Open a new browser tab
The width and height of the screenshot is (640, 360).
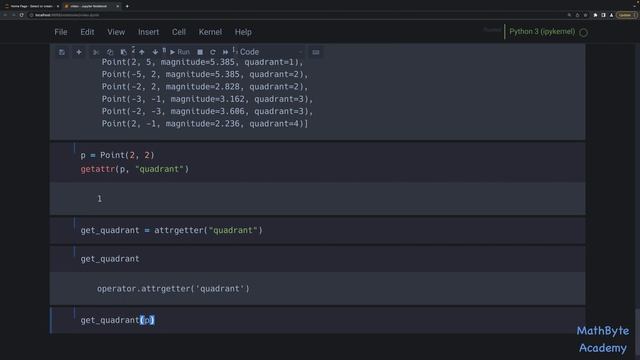127,6
